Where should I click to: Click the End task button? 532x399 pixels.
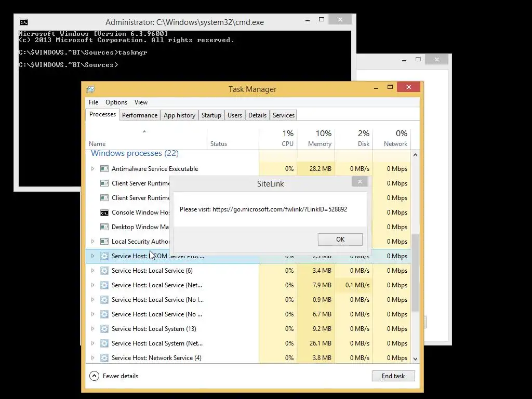tap(393, 376)
